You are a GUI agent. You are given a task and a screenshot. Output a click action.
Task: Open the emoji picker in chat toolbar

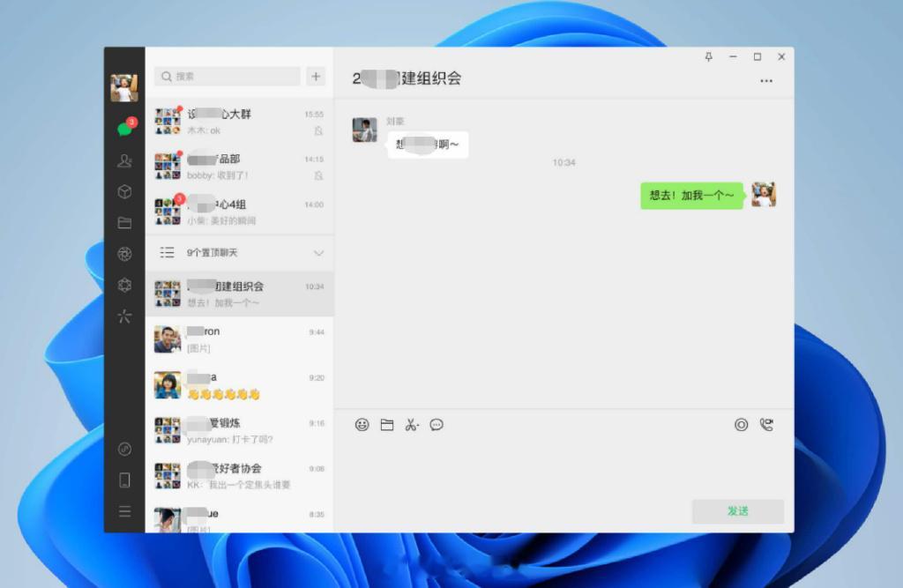point(362,424)
